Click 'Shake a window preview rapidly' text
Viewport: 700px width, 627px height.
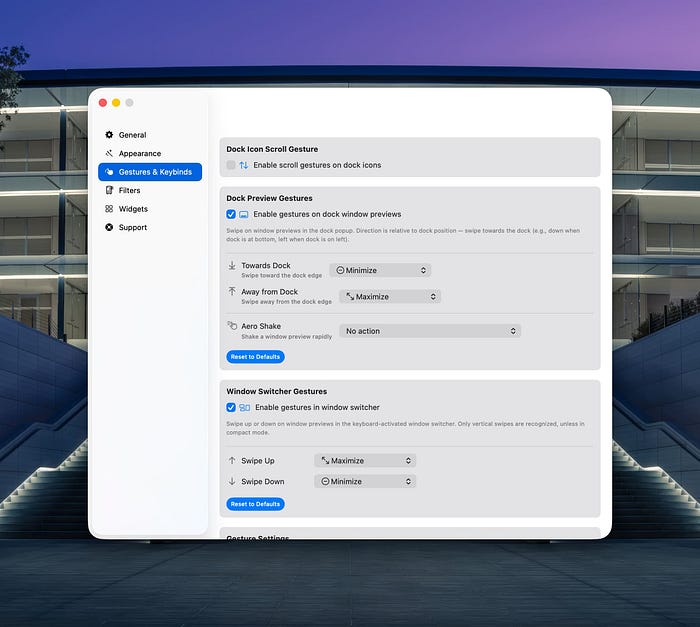pyautogui.click(x=287, y=337)
